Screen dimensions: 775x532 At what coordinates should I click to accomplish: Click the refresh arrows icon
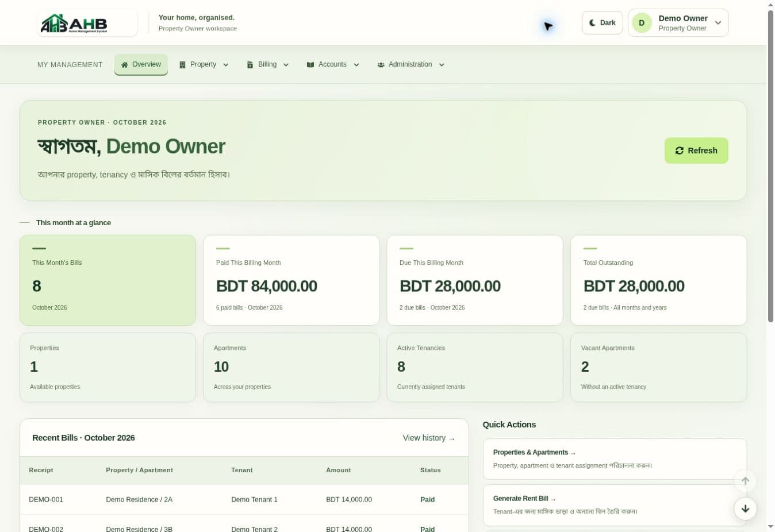tap(680, 151)
